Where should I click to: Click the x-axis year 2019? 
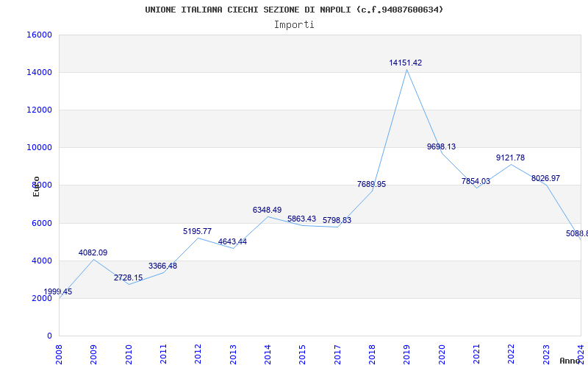click(407, 354)
